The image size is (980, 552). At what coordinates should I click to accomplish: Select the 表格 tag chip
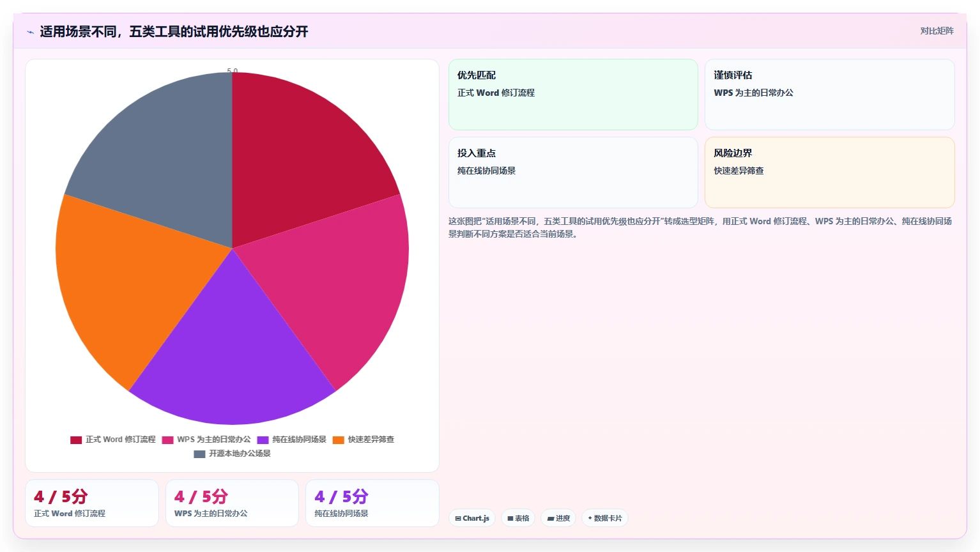click(518, 518)
